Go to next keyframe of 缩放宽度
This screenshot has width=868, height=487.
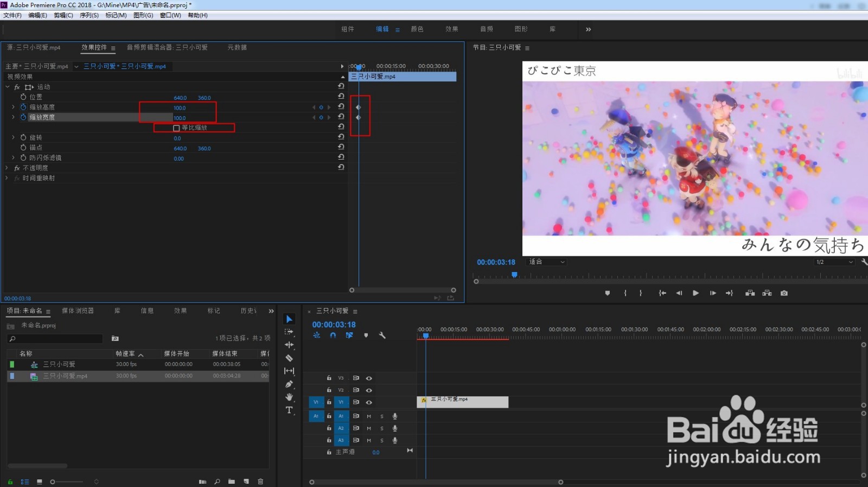coord(329,117)
